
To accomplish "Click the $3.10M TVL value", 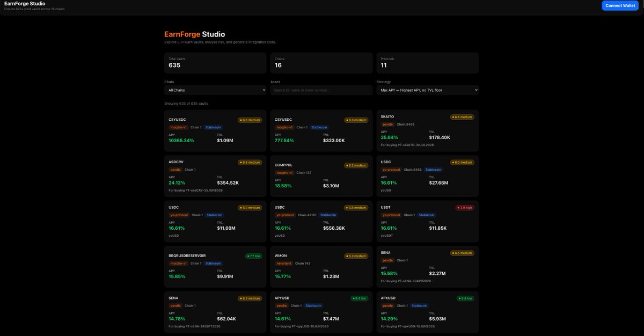I will click(331, 186).
